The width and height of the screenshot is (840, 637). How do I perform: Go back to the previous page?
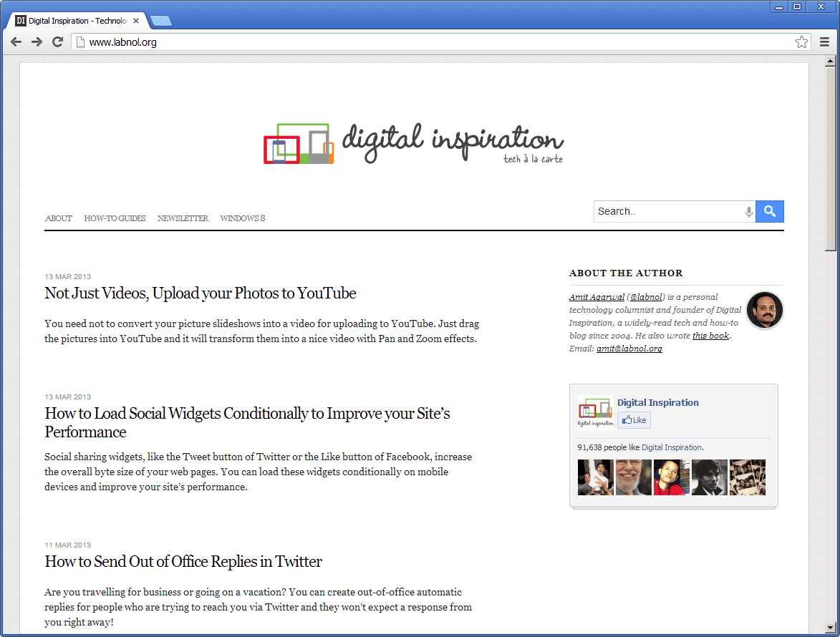point(16,42)
